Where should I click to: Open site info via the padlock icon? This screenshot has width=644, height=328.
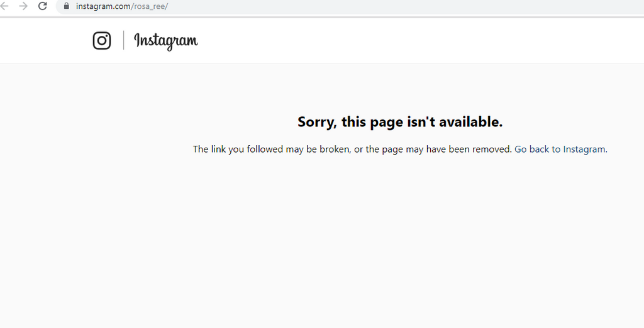click(x=67, y=6)
